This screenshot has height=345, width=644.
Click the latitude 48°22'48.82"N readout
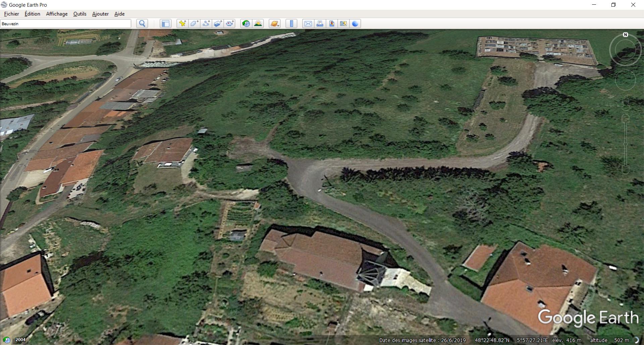492,340
